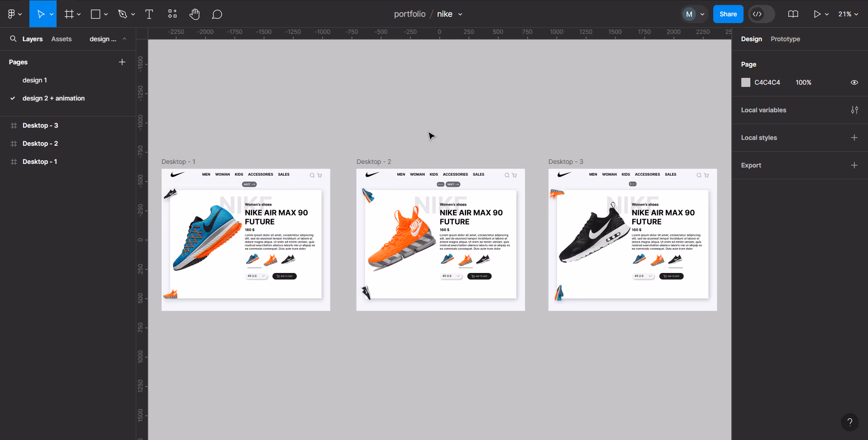Click the Share button

[728, 14]
